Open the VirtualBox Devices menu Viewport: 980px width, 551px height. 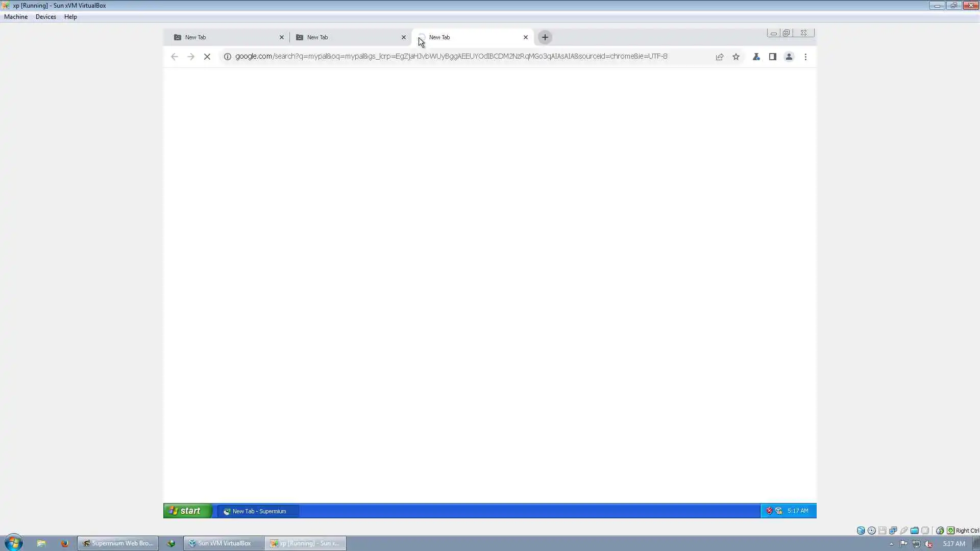pos(45,17)
